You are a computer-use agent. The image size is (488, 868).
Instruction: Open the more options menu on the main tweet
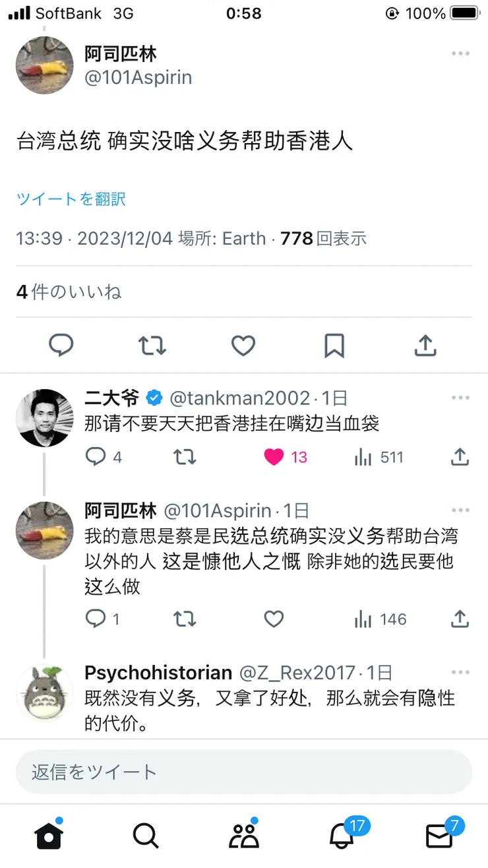pos(460,53)
